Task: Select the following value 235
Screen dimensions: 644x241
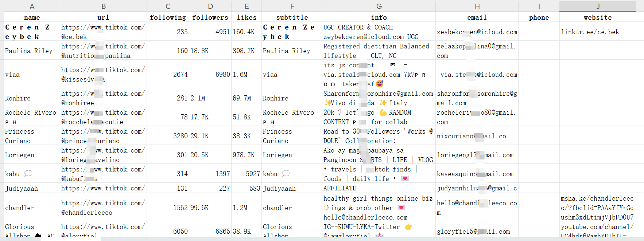Action: coord(168,32)
